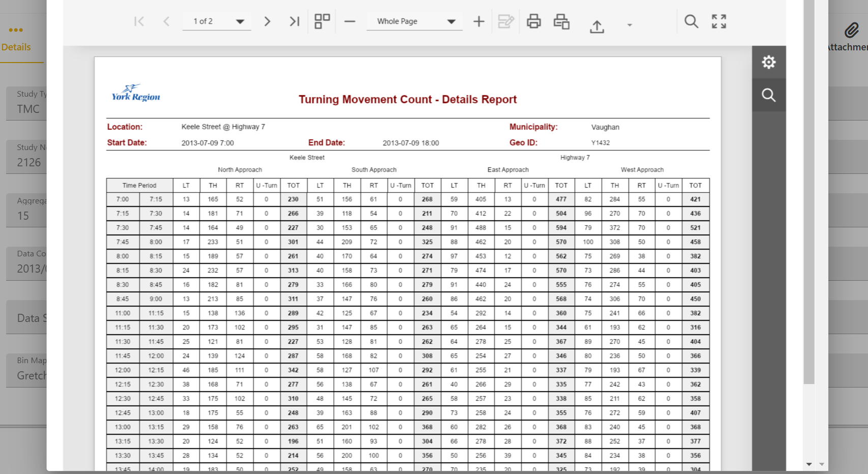Go to the next report page

[x=267, y=21]
